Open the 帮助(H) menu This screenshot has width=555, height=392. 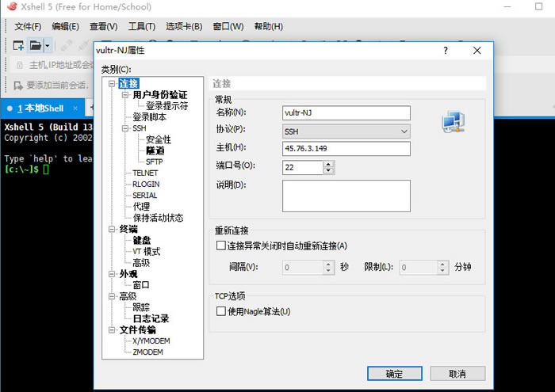click(269, 26)
